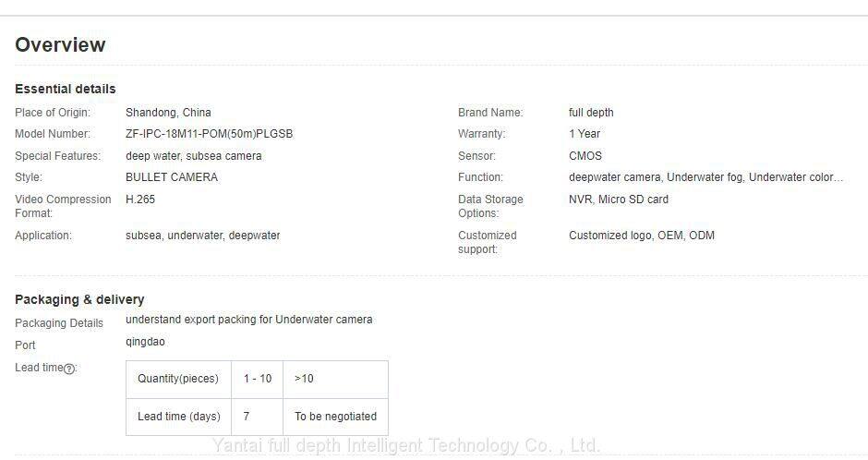
Task: Click the Application value subsea, underwater, deepwater
Action: pos(203,236)
